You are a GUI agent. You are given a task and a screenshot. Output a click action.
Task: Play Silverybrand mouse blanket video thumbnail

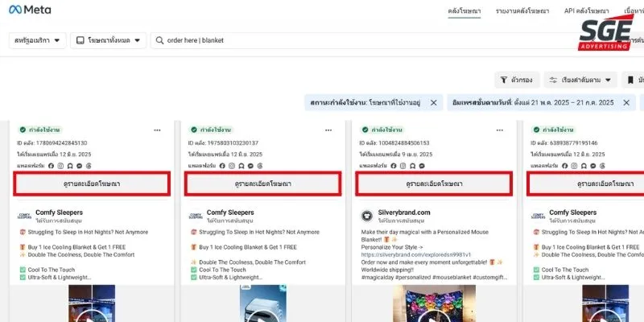click(434, 303)
